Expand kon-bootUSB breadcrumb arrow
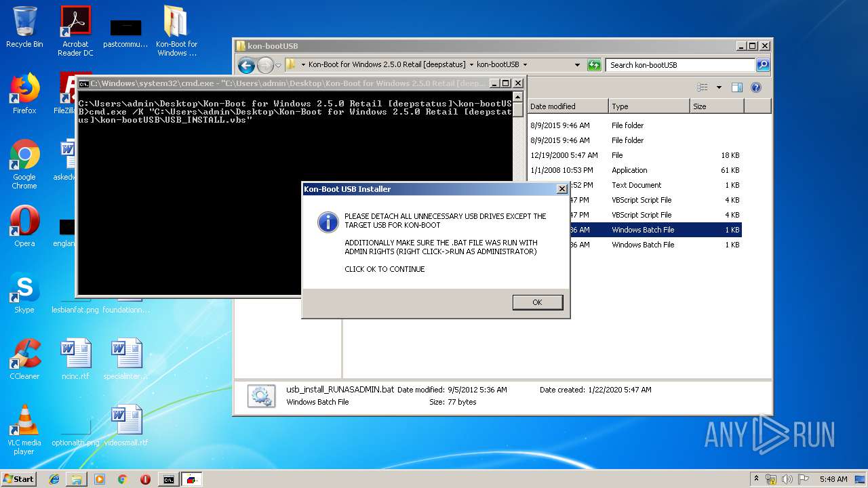The width and height of the screenshot is (868, 488). click(x=525, y=65)
